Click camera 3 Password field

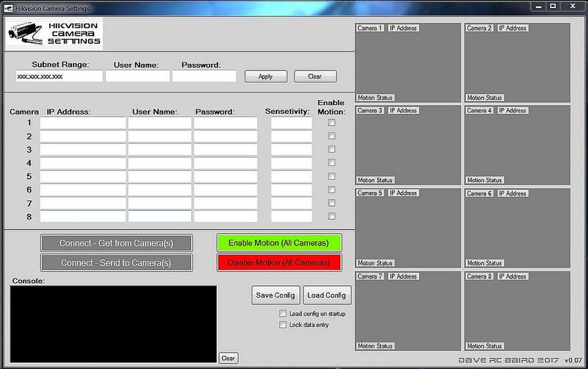coord(226,150)
